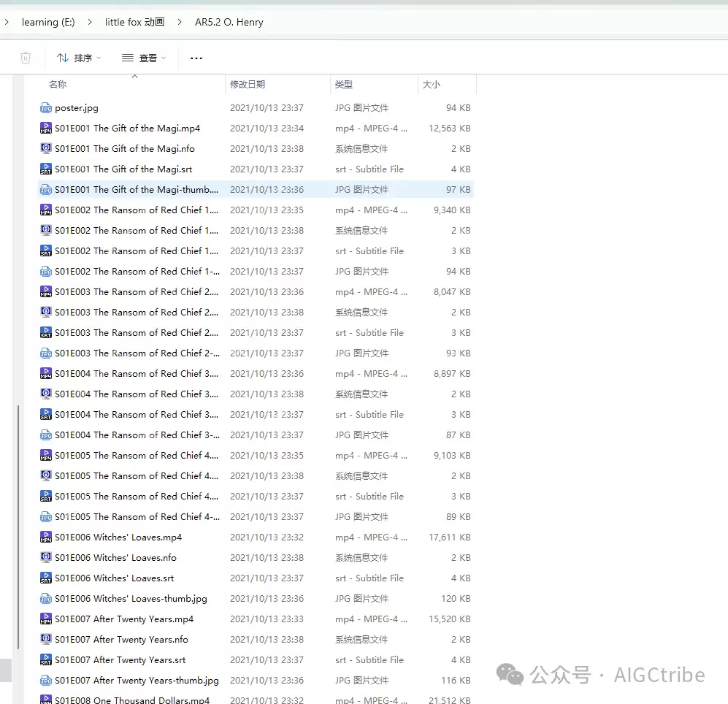The image size is (728, 704).
Task: Open the See more (...) toolbar icon
Action: 196,58
